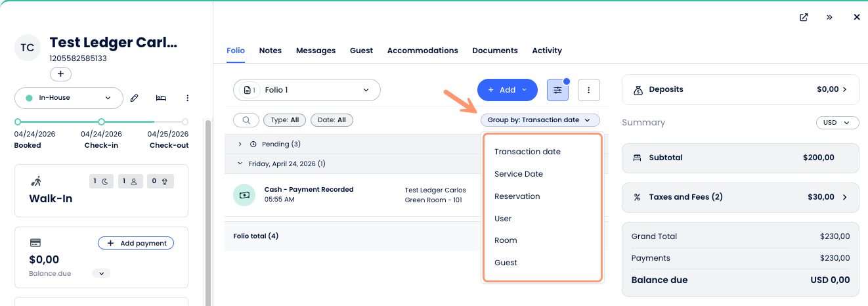The height and width of the screenshot is (306, 868).
Task: Click the TC guest avatar
Action: point(28,48)
